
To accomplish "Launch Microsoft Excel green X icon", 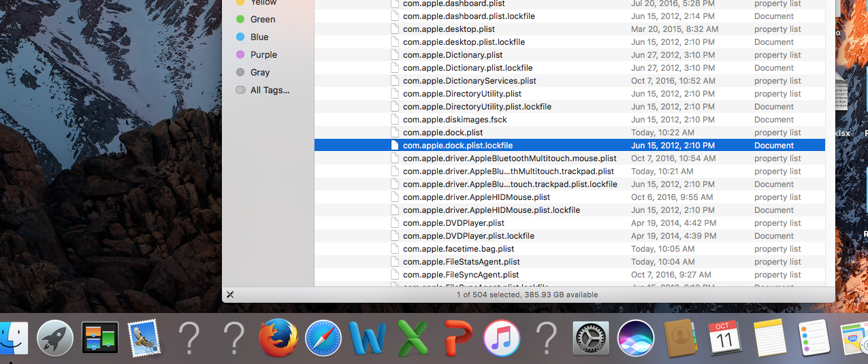I will point(413,338).
